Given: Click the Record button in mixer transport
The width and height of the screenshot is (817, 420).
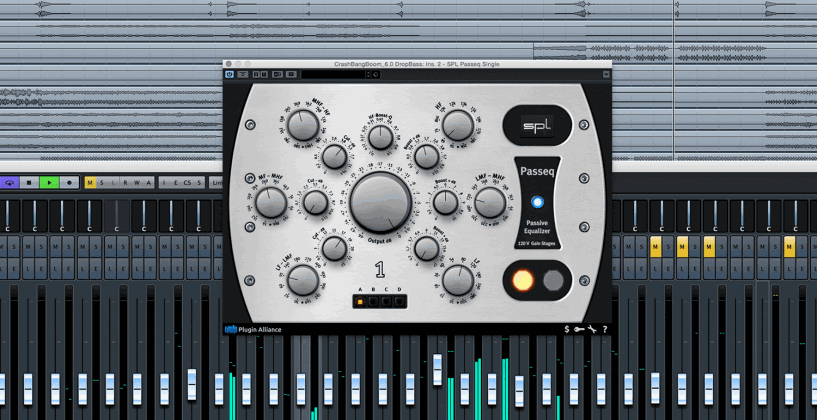Looking at the screenshot, I should [x=69, y=183].
